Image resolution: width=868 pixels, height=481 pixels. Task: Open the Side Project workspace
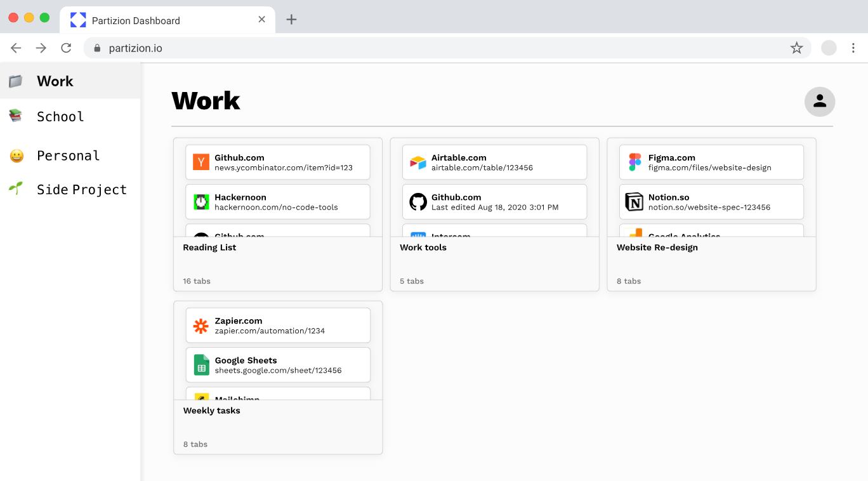point(81,190)
